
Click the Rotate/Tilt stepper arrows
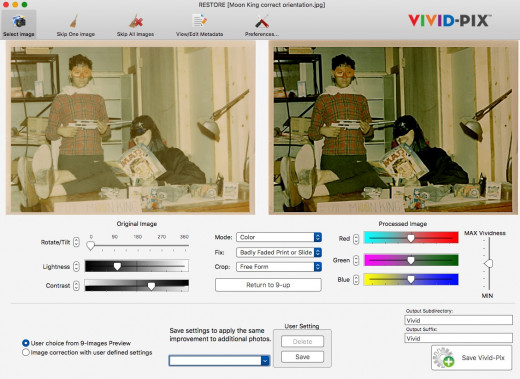(x=76, y=242)
